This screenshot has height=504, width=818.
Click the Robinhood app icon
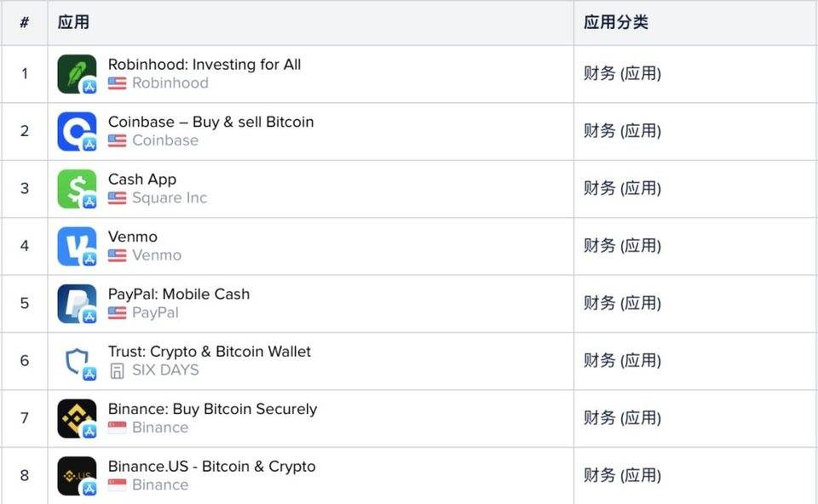tap(78, 73)
